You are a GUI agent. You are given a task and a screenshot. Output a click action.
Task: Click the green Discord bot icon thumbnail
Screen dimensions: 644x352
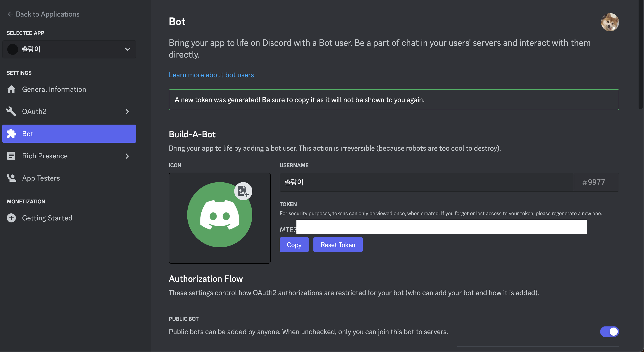219,215
